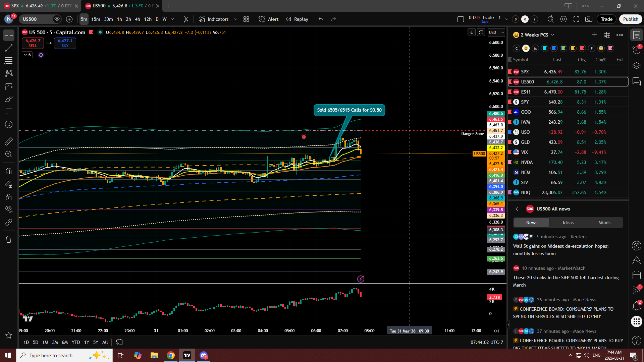Open the Alerts panel in right sidebar
644x362 pixels.
point(636,50)
